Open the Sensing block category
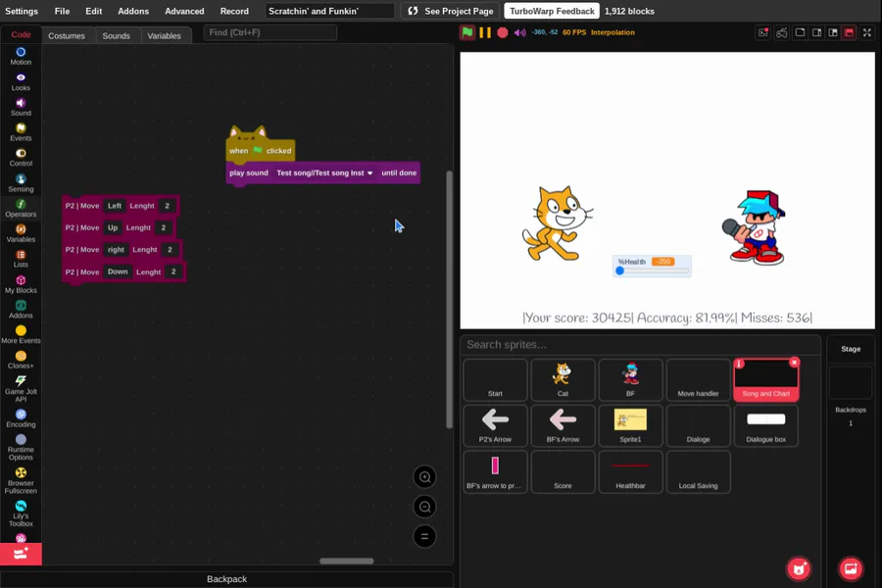Image resolution: width=882 pixels, height=588 pixels. pyautogui.click(x=21, y=183)
